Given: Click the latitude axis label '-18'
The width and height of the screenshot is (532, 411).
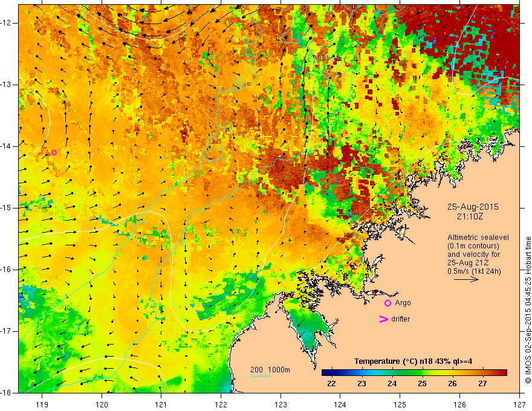Looking at the screenshot, I should 6,393.
